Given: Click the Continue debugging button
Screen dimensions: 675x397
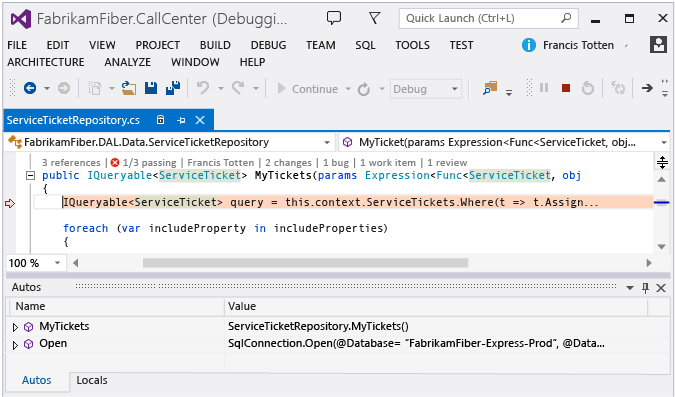Looking at the screenshot, I should click(x=307, y=89).
